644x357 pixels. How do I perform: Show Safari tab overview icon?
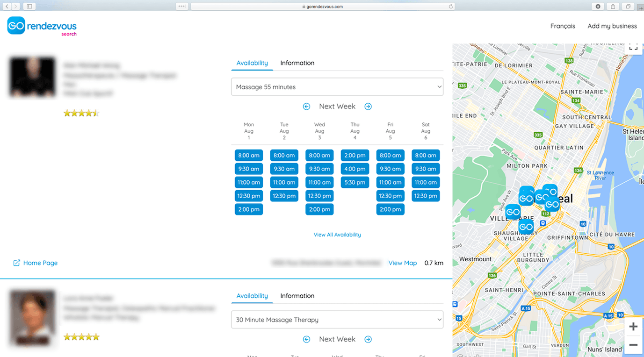(x=628, y=7)
